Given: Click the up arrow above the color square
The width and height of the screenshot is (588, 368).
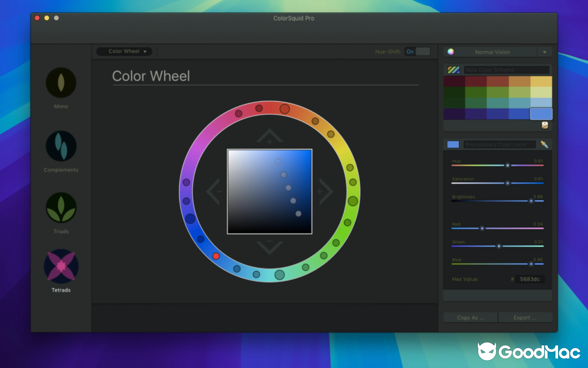Looking at the screenshot, I should coord(269,137).
